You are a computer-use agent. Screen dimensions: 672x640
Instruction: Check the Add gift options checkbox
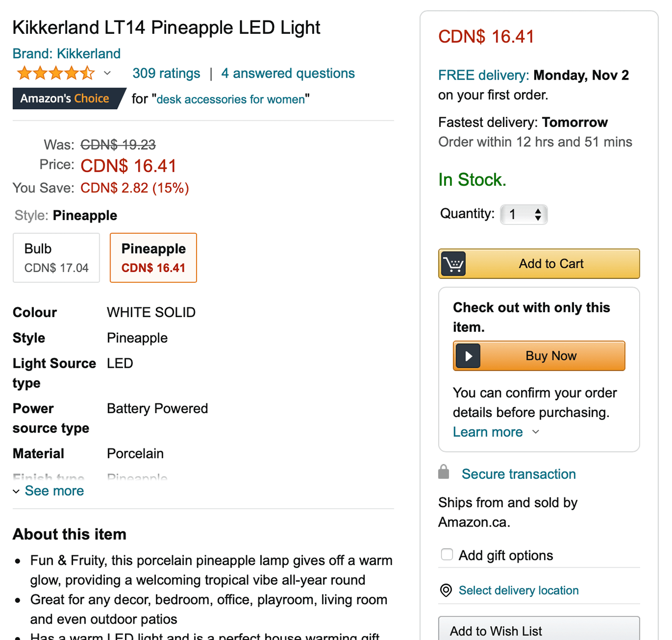click(447, 554)
